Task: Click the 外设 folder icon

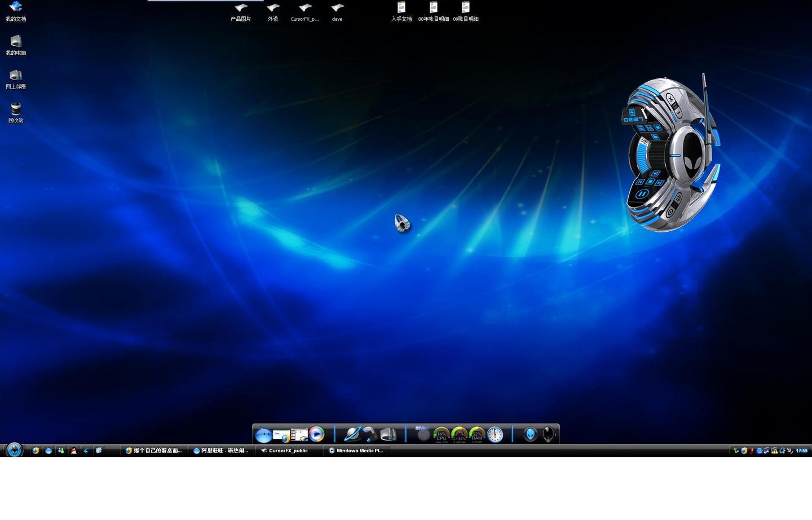Action: (273, 12)
